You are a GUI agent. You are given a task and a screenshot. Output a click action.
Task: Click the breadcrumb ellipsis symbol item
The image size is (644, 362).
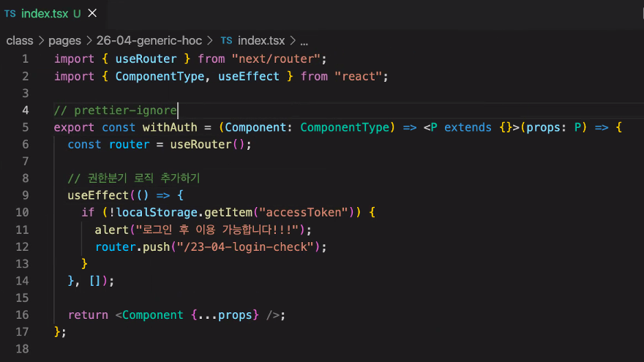[304, 42]
